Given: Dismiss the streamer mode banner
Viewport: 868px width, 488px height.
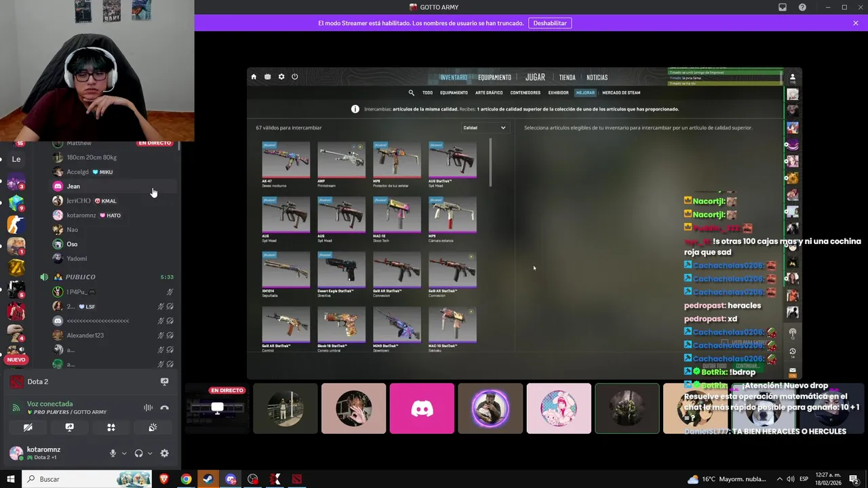Looking at the screenshot, I should pyautogui.click(x=856, y=23).
